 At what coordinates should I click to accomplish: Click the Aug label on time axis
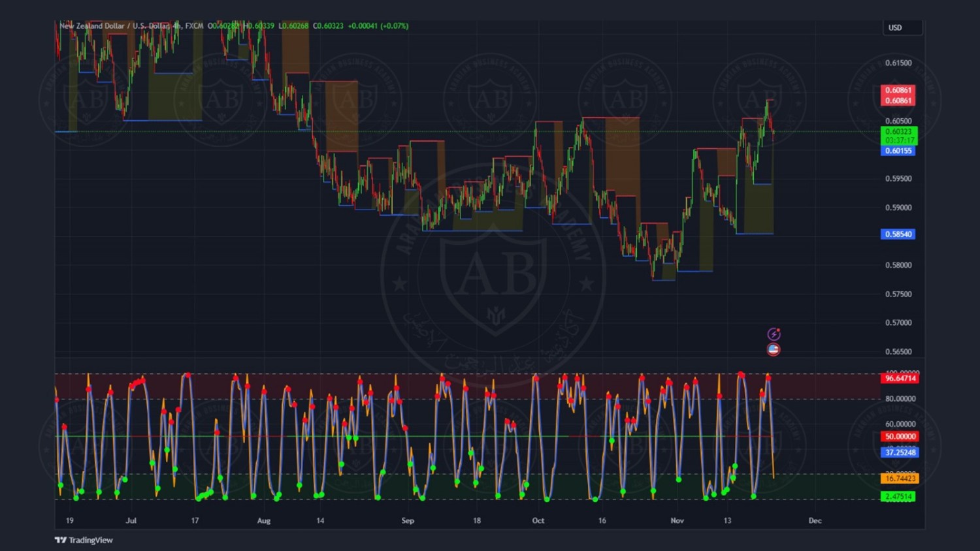click(x=264, y=521)
